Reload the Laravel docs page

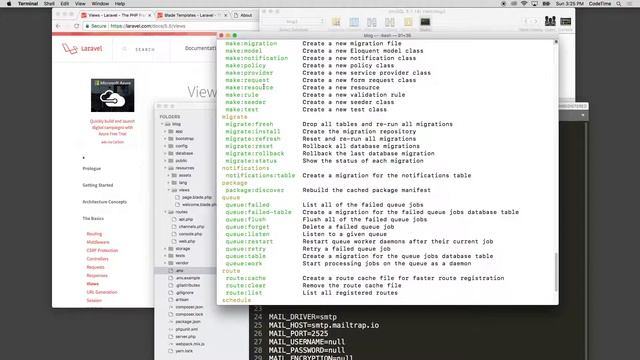coord(76,26)
